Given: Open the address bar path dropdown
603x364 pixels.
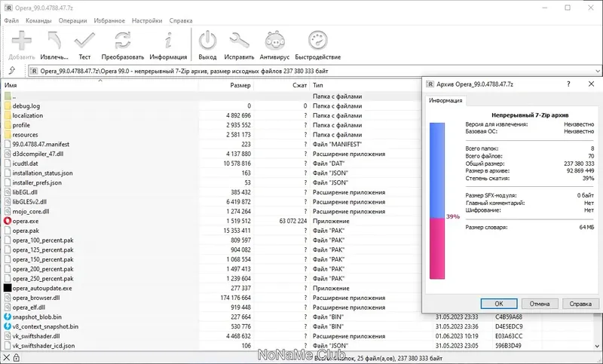Looking at the screenshot, I should [597, 71].
